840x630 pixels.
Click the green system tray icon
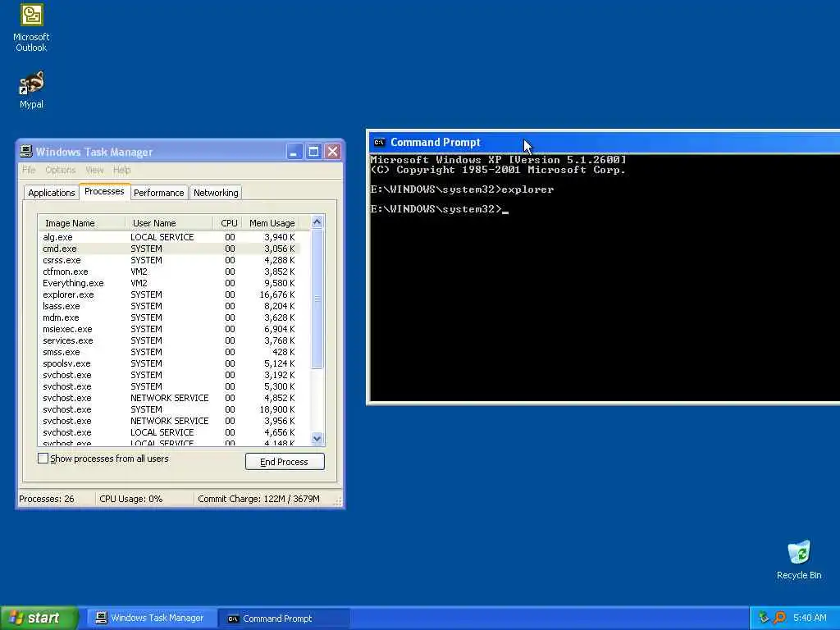[x=764, y=618]
